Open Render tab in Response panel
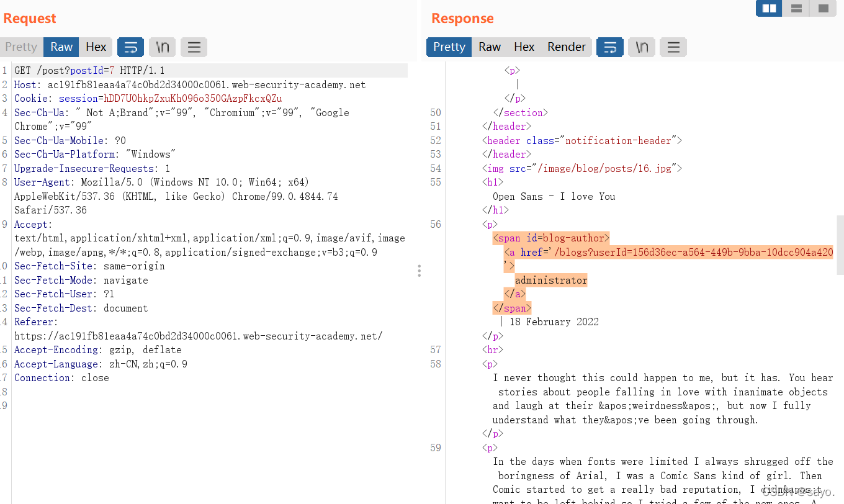844x504 pixels. click(567, 47)
